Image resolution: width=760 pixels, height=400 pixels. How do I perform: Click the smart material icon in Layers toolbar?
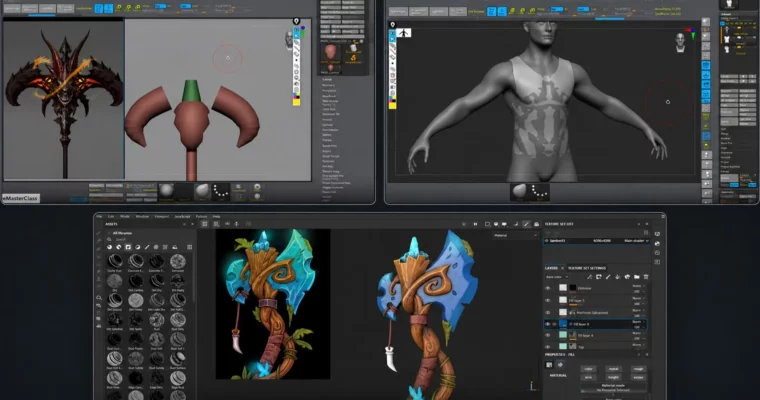click(627, 277)
